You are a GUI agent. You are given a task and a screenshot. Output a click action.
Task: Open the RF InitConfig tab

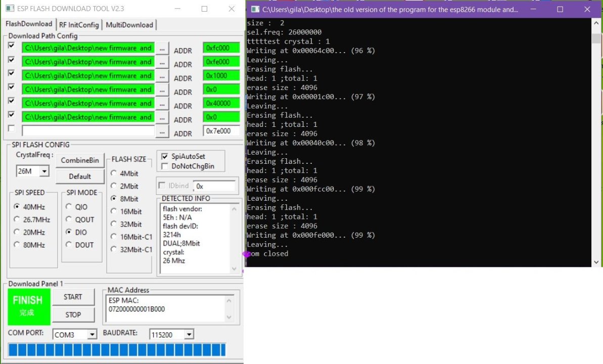pyautogui.click(x=79, y=25)
